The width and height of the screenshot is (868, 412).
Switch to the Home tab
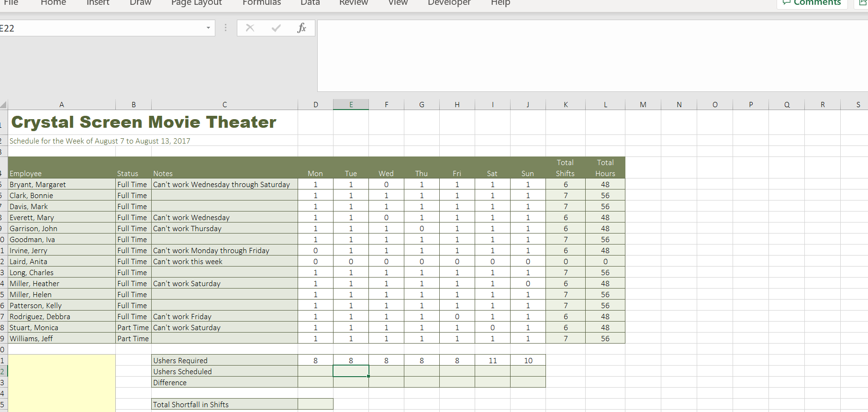(53, 3)
